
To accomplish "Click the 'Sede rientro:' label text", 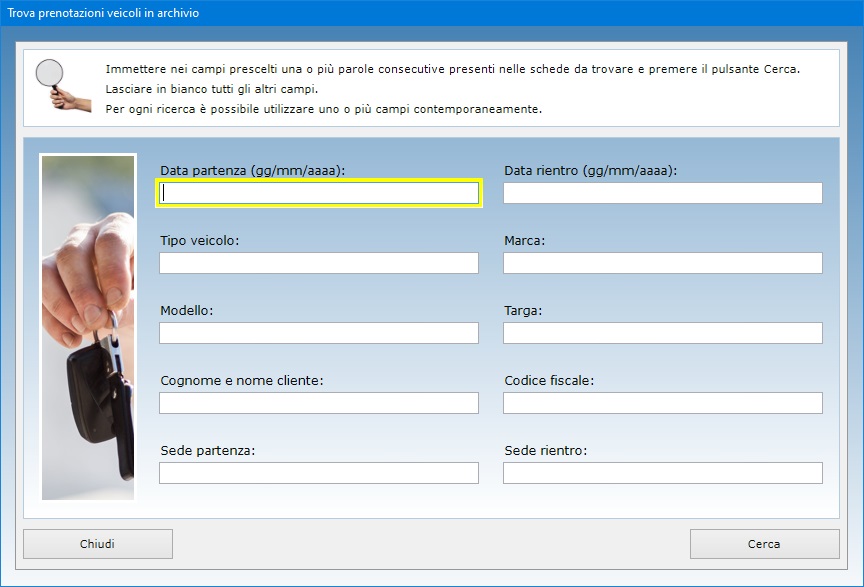I will (545, 451).
